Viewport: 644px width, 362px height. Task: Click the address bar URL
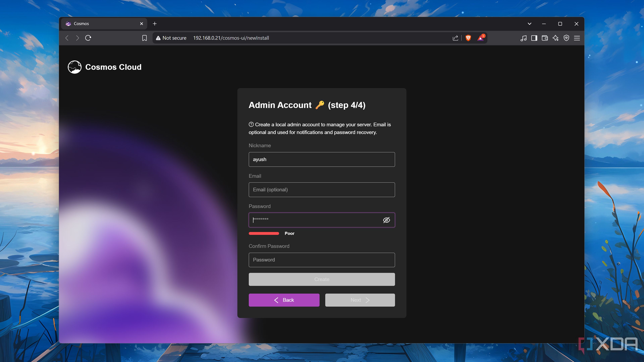pyautogui.click(x=231, y=38)
